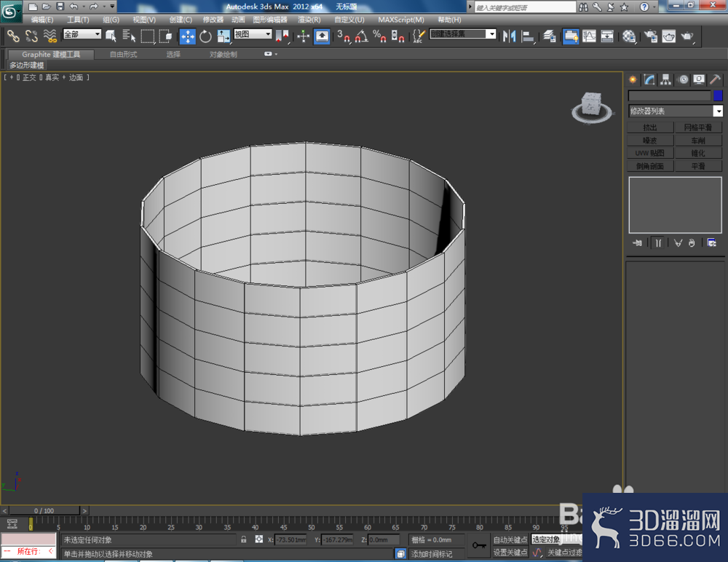Viewport: 728px width, 562px height.
Task: Switch to the 自由形式 ribbon tab
Action: tap(124, 55)
